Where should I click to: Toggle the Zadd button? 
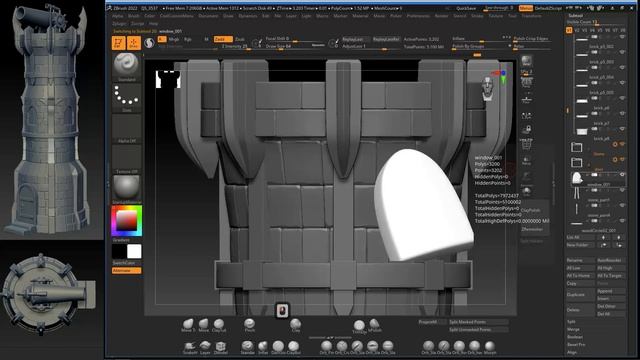[223, 39]
